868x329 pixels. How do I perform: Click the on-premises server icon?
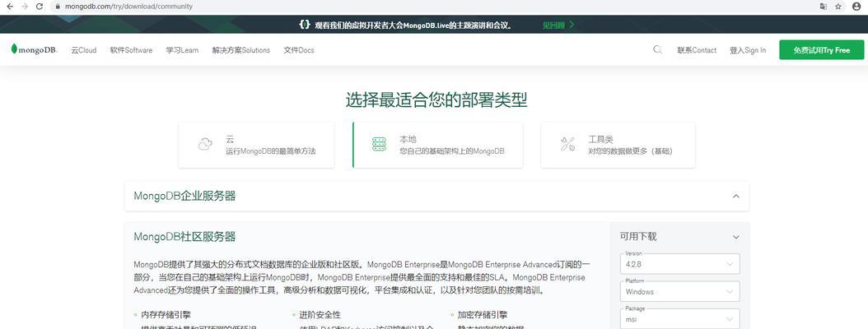pyautogui.click(x=379, y=144)
